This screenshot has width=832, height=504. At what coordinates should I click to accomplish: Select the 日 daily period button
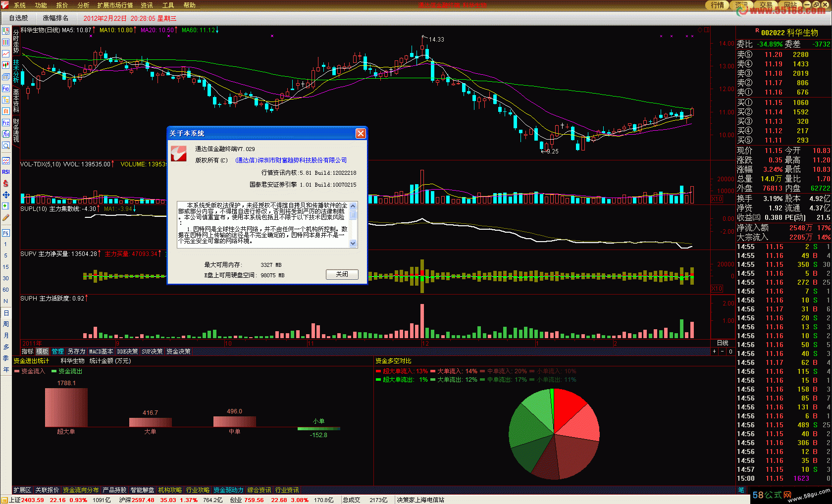click(6, 313)
